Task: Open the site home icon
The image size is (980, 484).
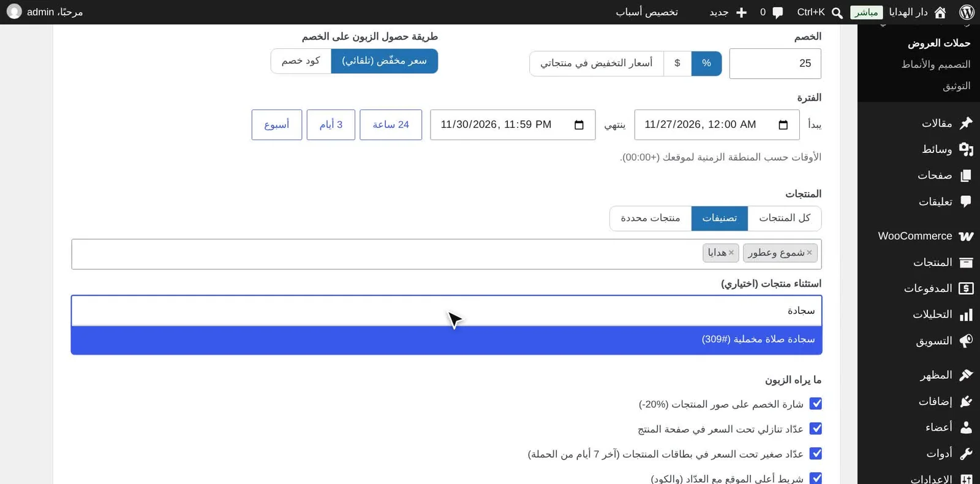Action: coord(940,12)
